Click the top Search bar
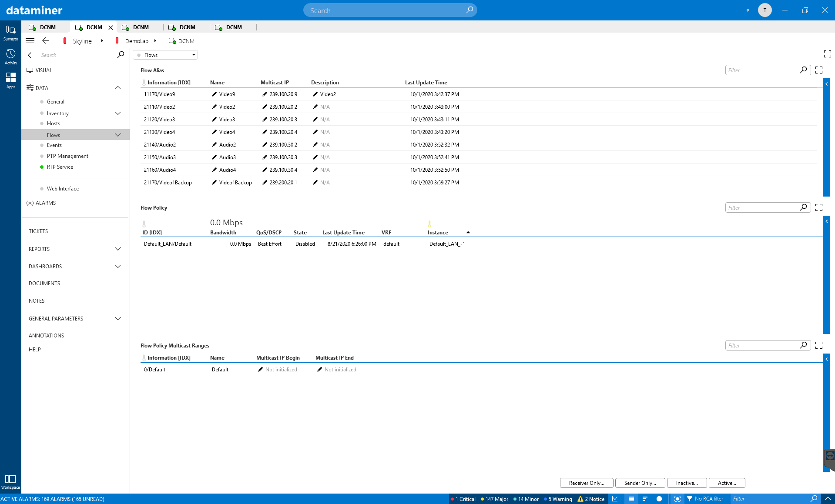 (390, 10)
